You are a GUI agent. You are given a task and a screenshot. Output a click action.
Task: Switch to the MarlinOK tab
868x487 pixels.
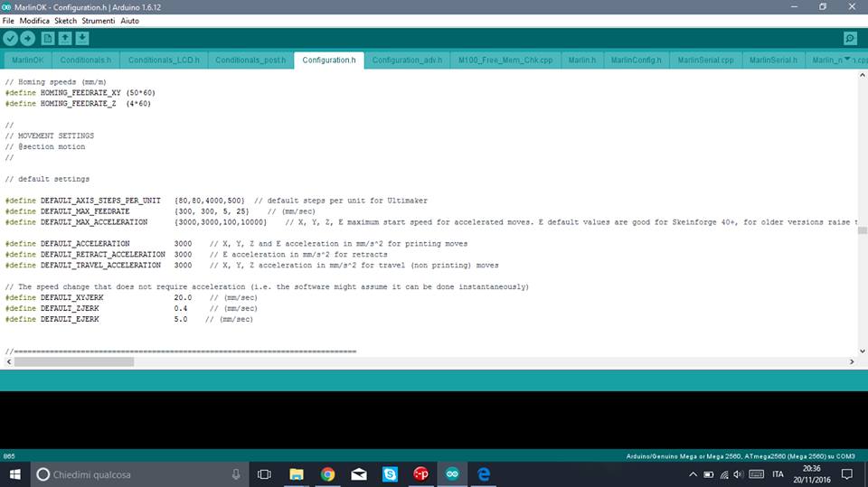[28, 60]
